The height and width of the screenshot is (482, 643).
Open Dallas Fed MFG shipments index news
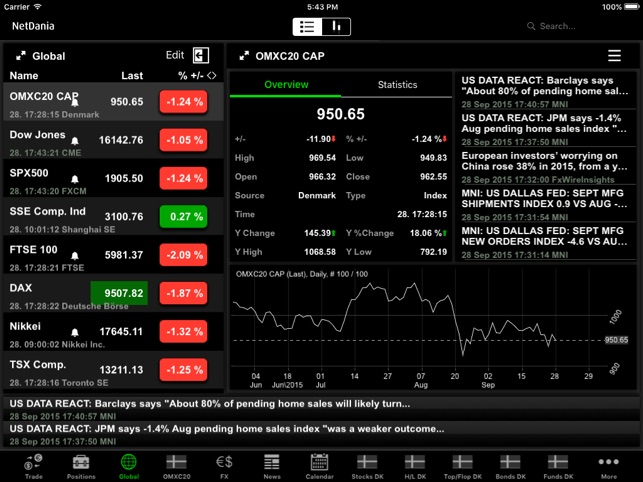pyautogui.click(x=545, y=205)
